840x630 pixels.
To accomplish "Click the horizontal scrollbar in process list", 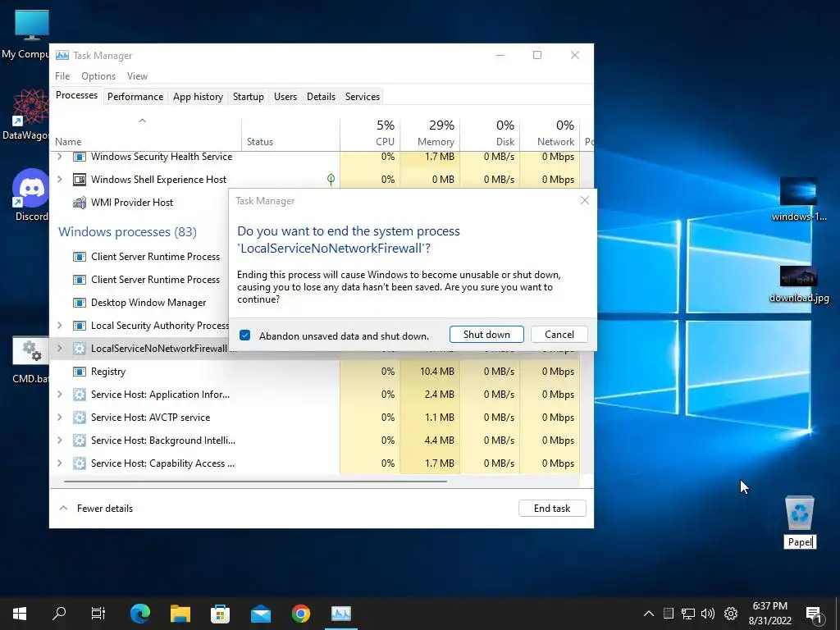I will [255, 481].
